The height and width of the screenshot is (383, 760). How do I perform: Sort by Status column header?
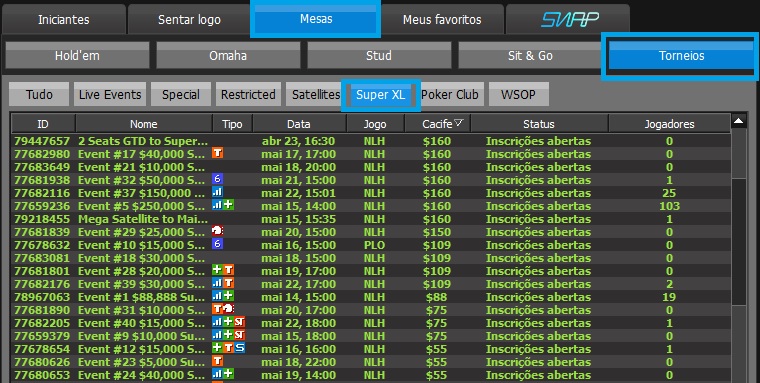click(x=538, y=124)
